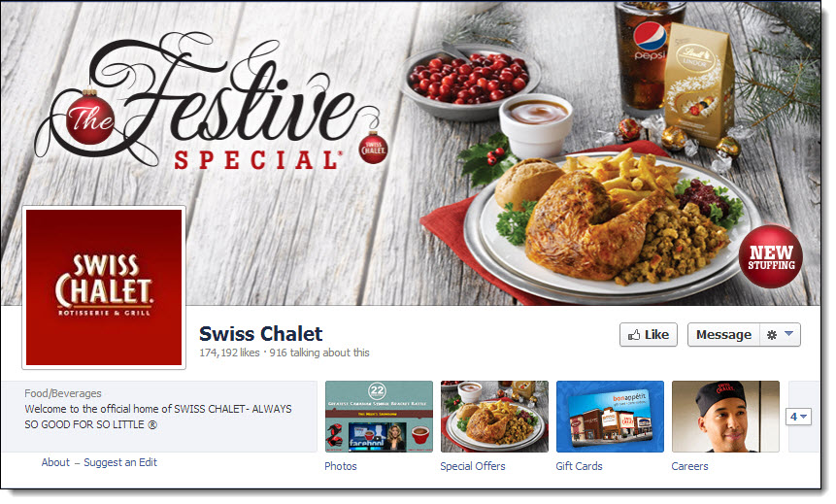Click the small Swiss Chalet ornament logo
Image resolution: width=836 pixels, height=504 pixels.
click(x=373, y=149)
